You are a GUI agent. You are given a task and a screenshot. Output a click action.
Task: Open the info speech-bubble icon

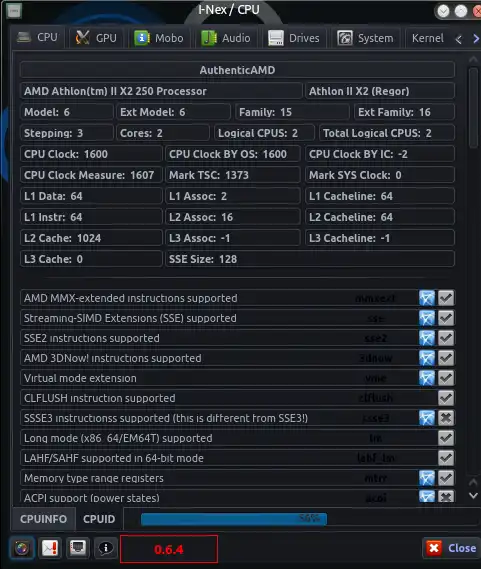(x=106, y=548)
